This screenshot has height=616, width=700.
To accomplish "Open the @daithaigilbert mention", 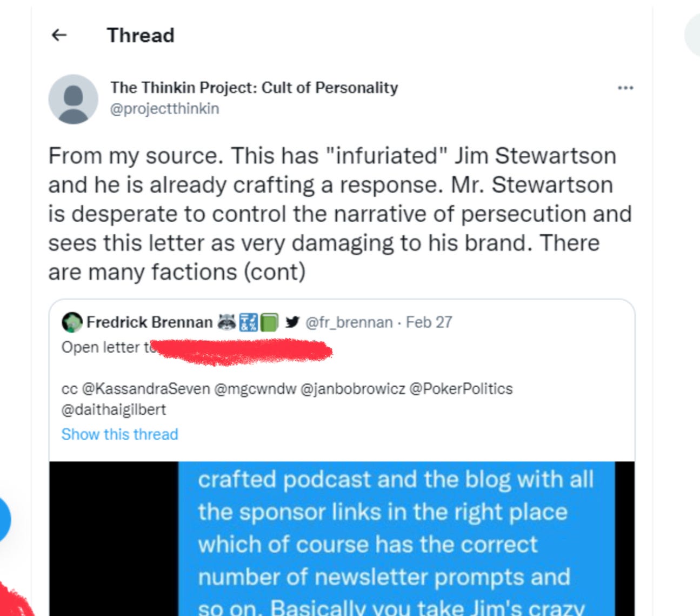I will click(114, 409).
